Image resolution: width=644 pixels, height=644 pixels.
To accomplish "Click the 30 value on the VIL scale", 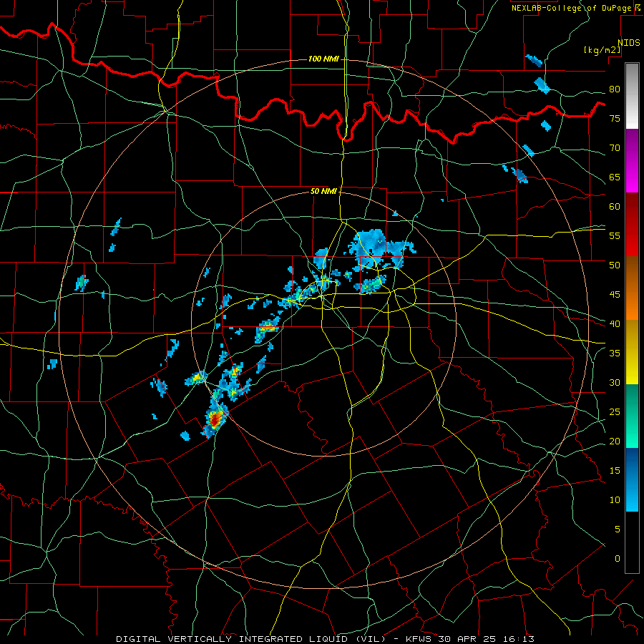I will tap(615, 383).
